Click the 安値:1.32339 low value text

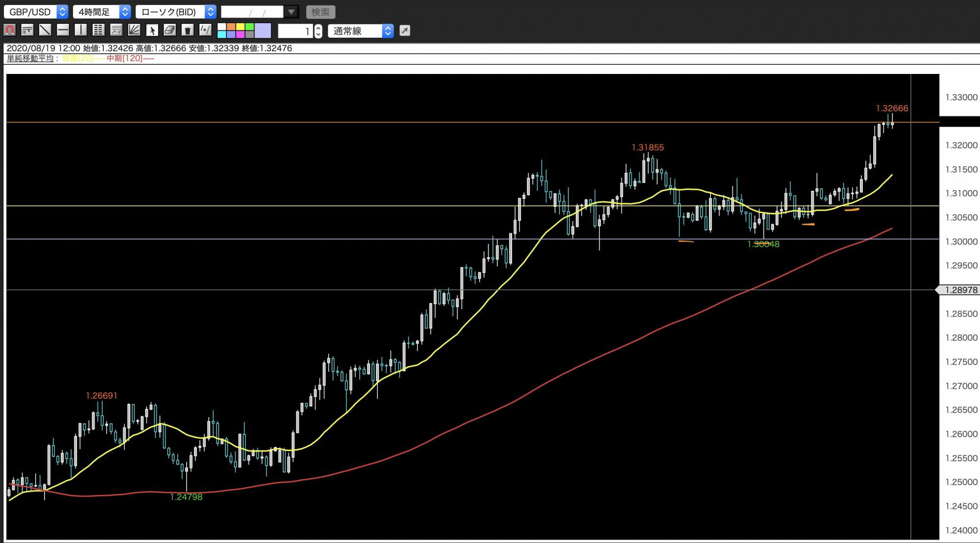pyautogui.click(x=214, y=48)
